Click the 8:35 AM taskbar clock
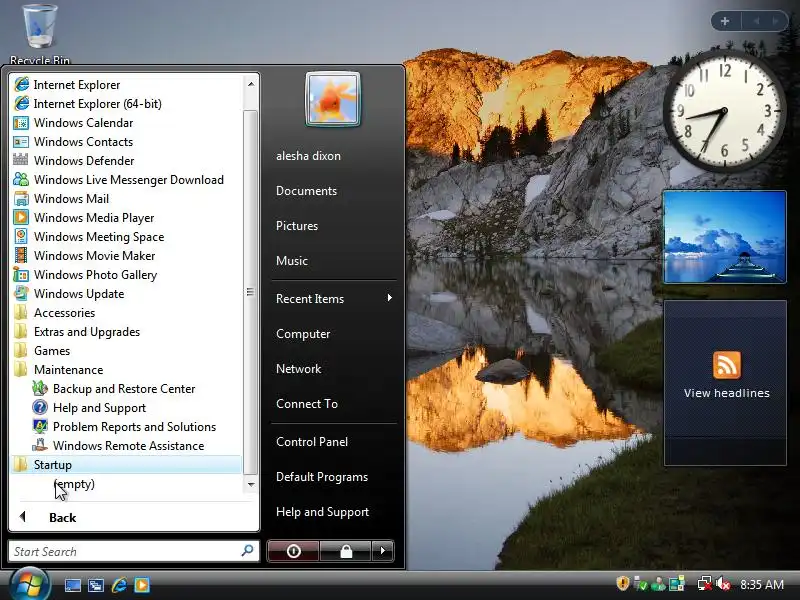 762,584
